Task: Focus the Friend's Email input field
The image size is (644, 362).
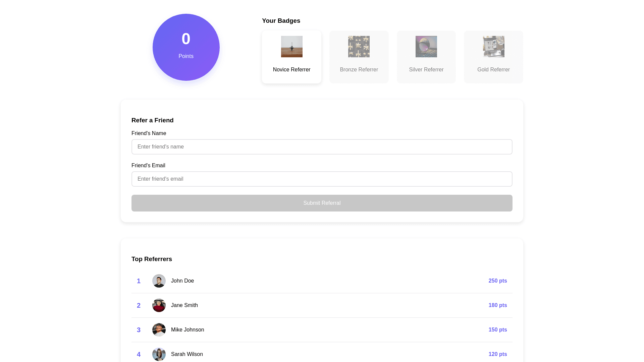Action: pos(322,179)
